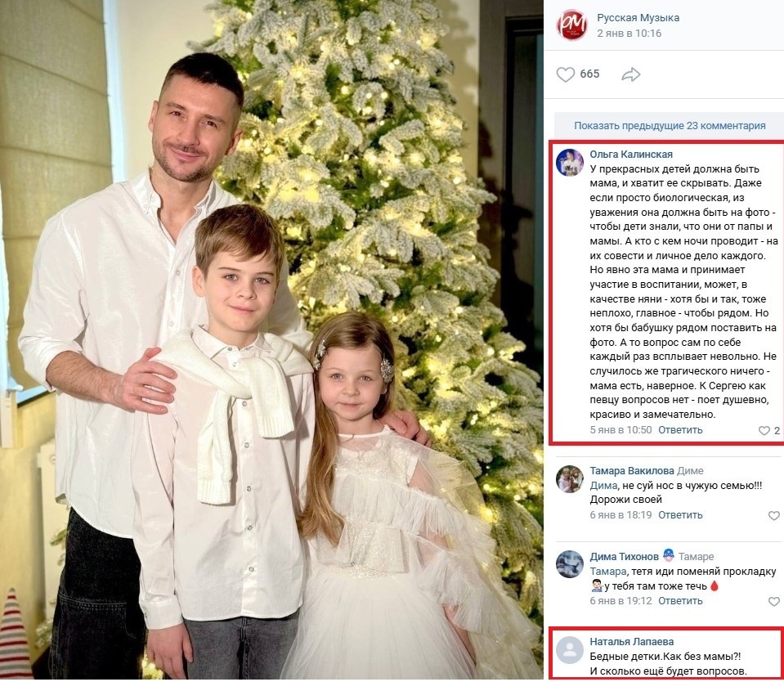784x682 pixels.
Task: Open Ольга Калинская's profile avatar
Action: 570,163
